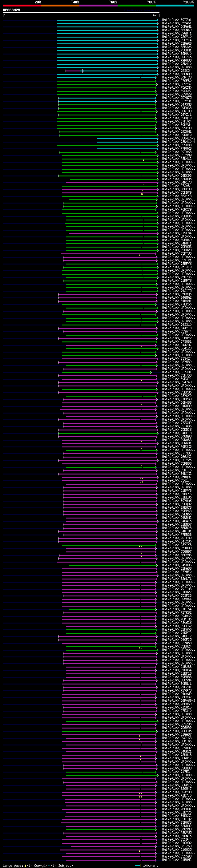This screenshot has width=197, height=868.
Task: Click the cyan ~100% identity legend segment
Action: tap(175, 6)
